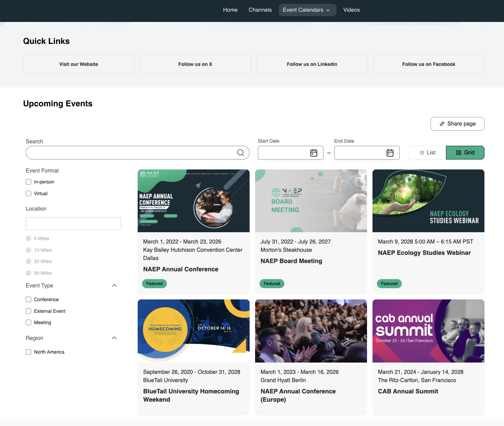504x426 pixels.
Task: Open the Channels nav item
Action: coord(260,10)
